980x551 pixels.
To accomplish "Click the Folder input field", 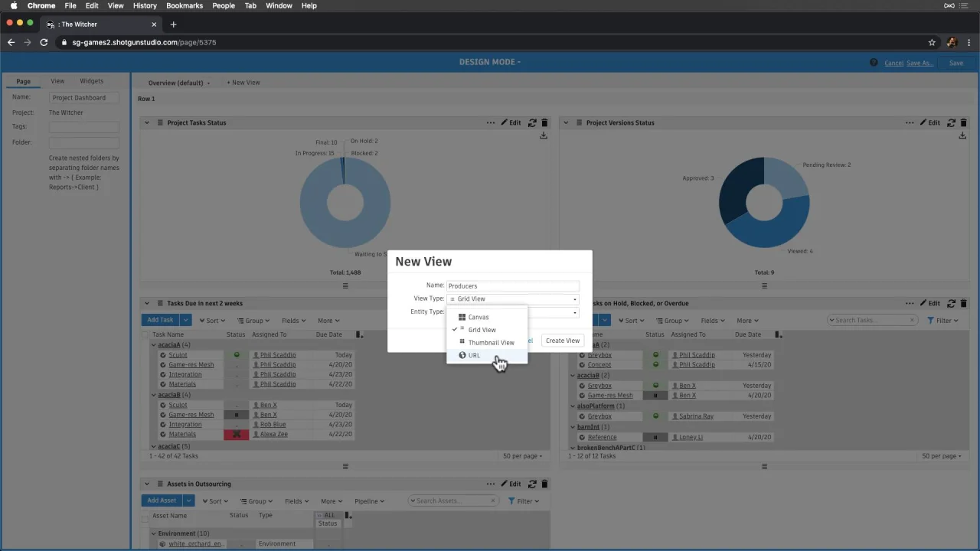I will pos(84,143).
